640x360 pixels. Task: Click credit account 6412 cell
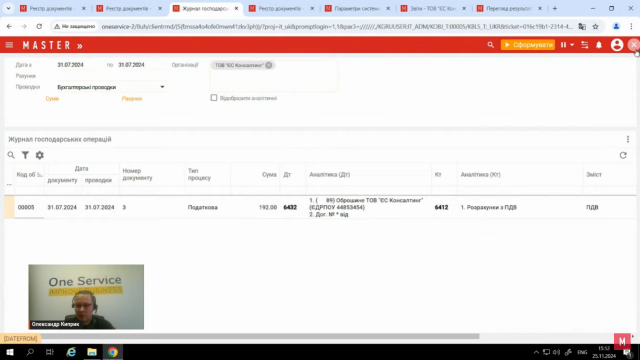point(441,207)
